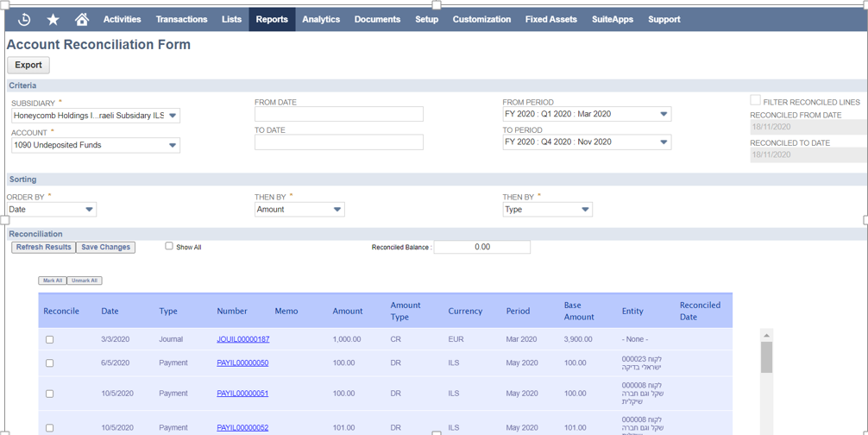The height and width of the screenshot is (435, 868).
Task: Click the Reconciled Date column header
Action: [701, 311]
